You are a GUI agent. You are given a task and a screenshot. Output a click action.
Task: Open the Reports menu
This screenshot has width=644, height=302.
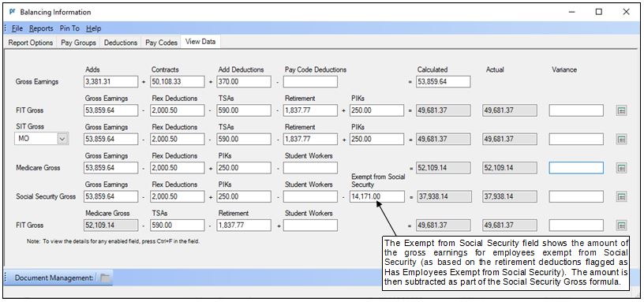[x=41, y=28]
